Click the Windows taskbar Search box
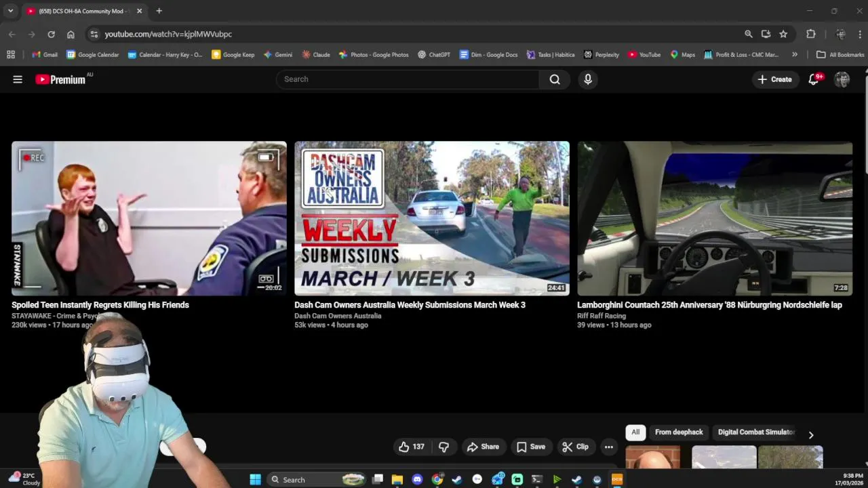The image size is (868, 488). [317, 479]
